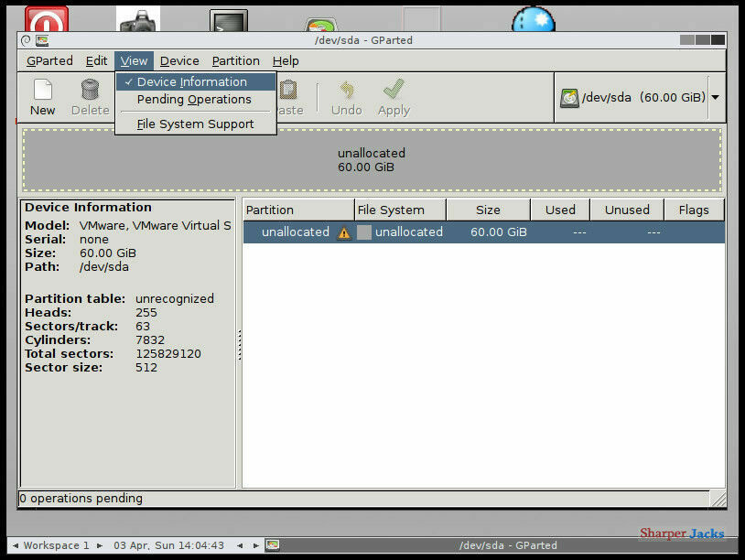Click the Device Information panel heading

89,208
